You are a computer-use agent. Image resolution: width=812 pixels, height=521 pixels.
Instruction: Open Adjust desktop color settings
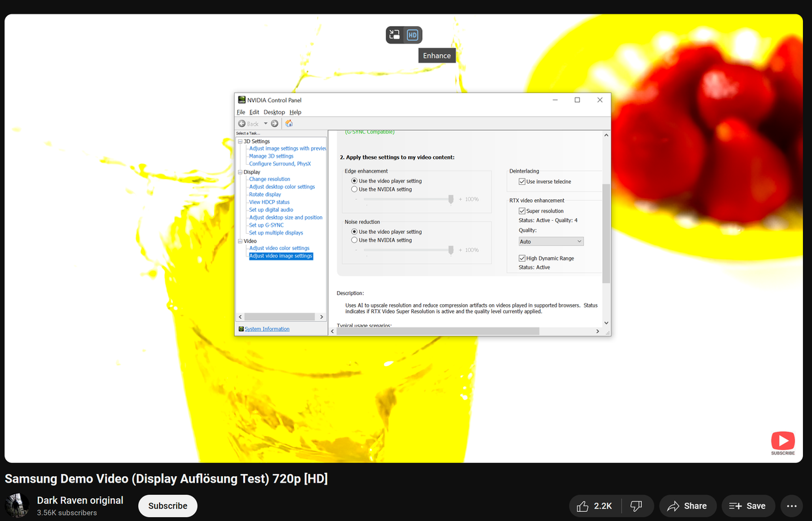click(282, 187)
